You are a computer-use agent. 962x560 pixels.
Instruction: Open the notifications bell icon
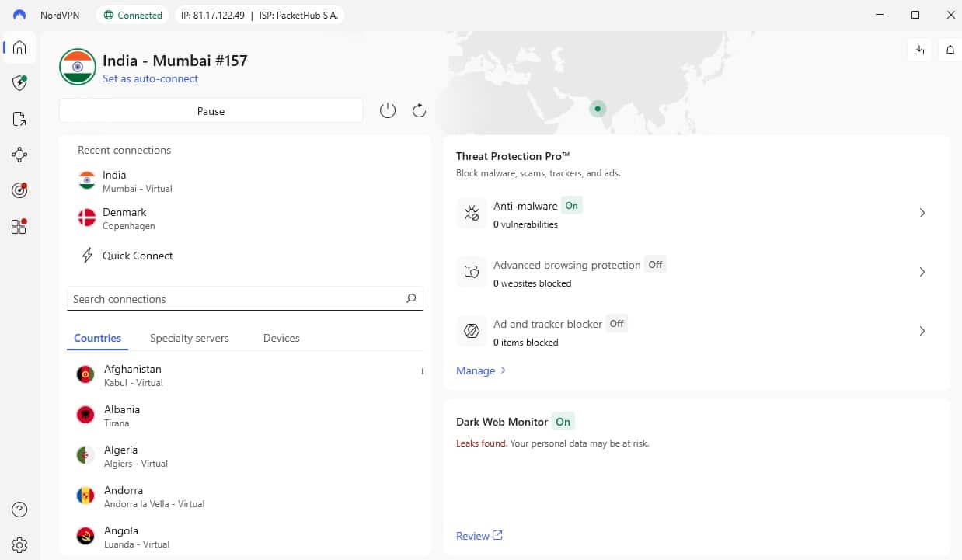950,50
